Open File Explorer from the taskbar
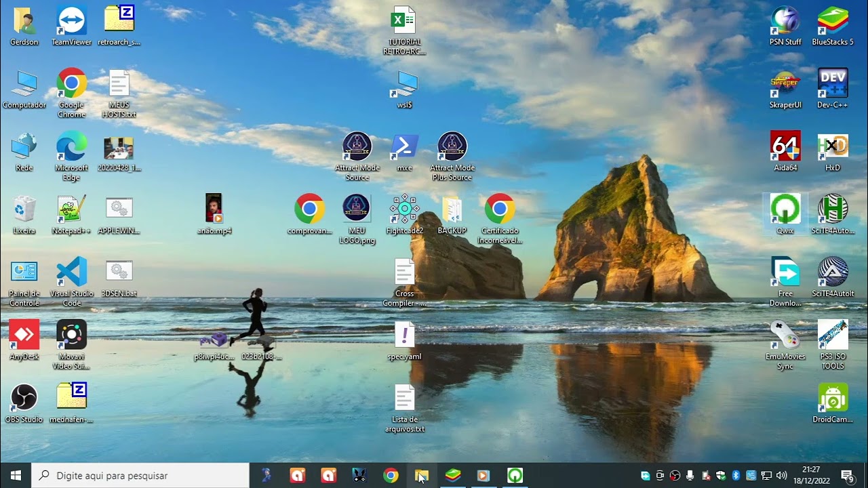This screenshot has width=868, height=488. [422, 475]
